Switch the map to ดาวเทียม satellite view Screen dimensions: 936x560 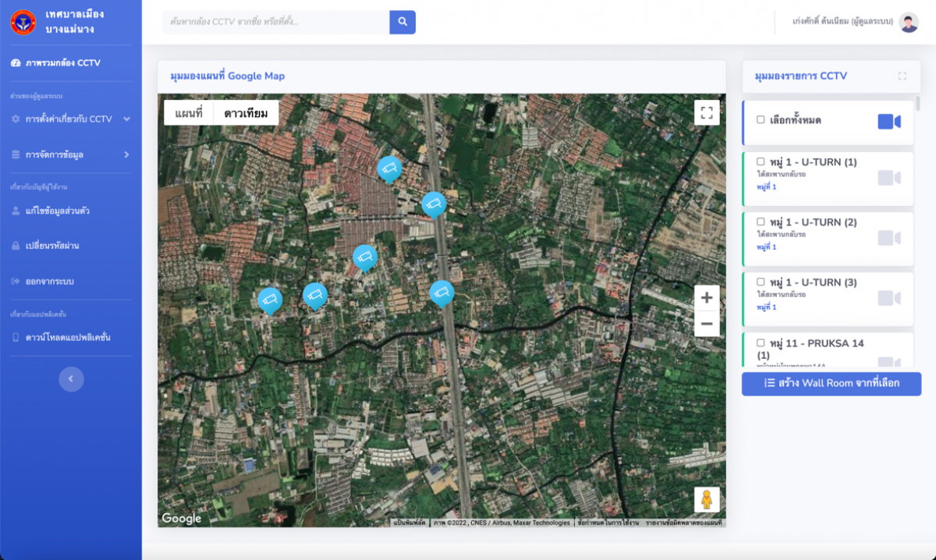[x=246, y=113]
